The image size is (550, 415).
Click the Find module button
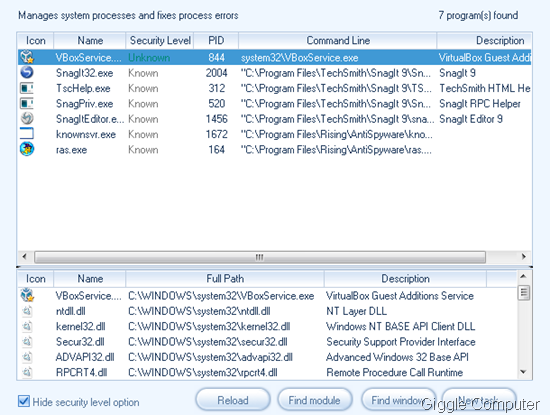(314, 400)
